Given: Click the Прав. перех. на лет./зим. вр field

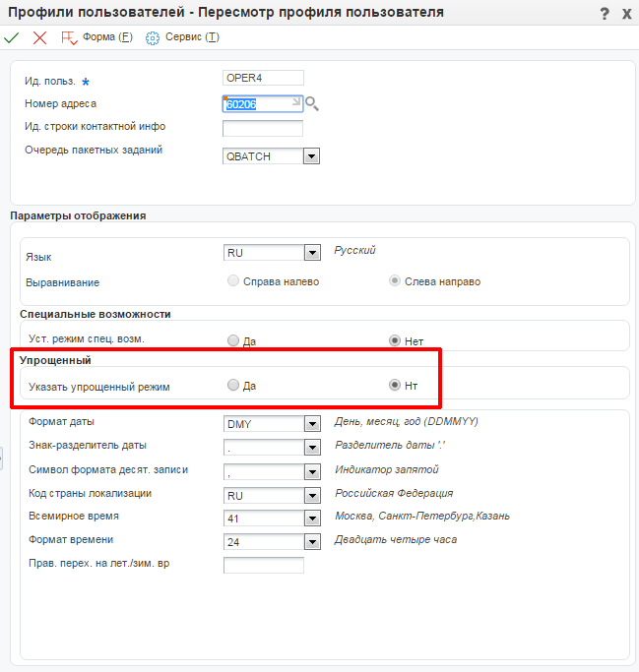Looking at the screenshot, I should coord(263,565).
